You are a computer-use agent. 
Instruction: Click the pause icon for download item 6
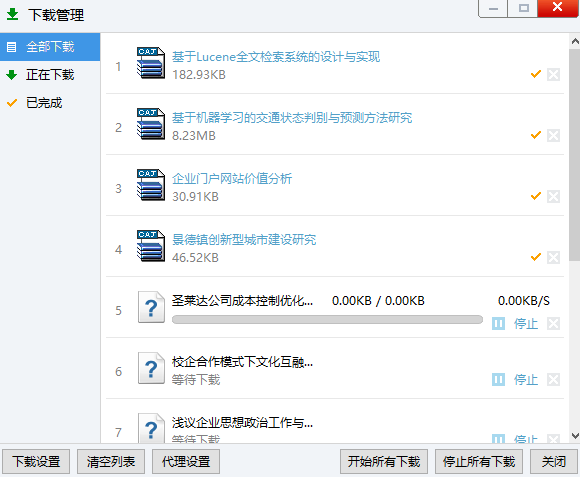coord(498,379)
